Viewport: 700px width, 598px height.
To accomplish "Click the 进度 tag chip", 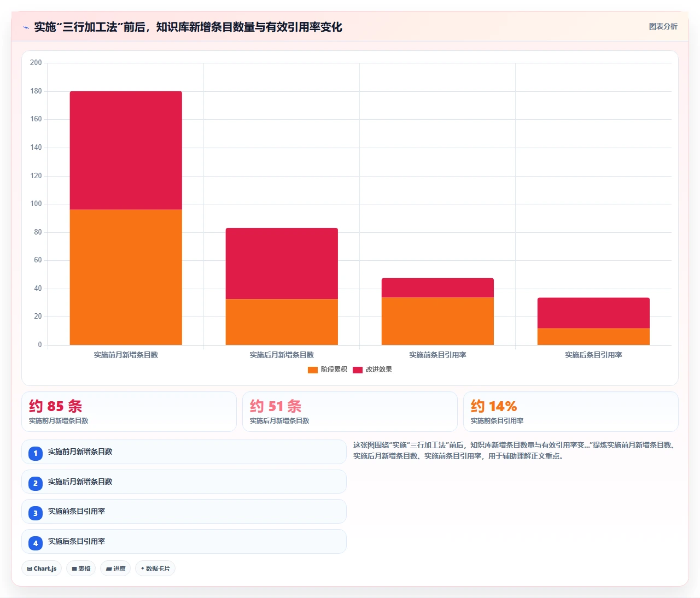I will [115, 568].
